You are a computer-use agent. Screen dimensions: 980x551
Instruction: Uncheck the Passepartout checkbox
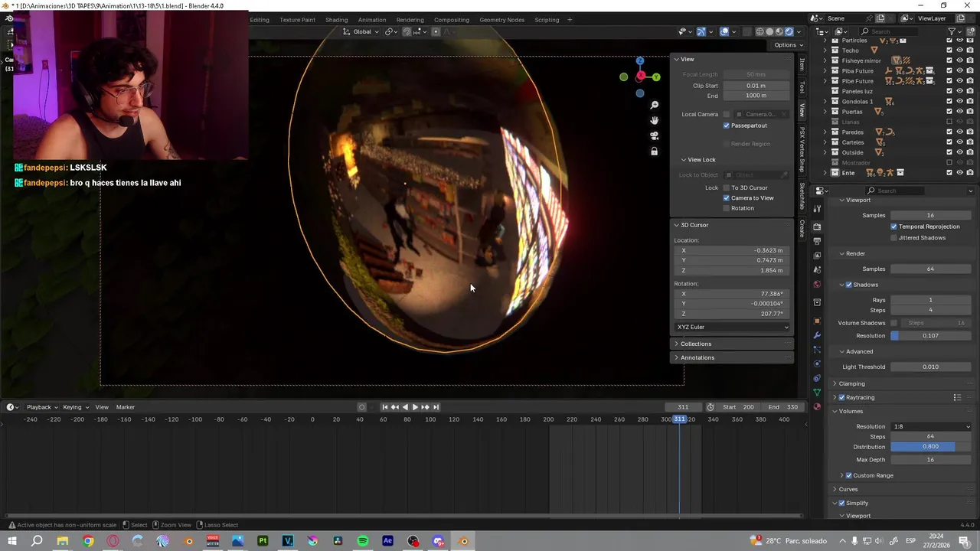727,126
